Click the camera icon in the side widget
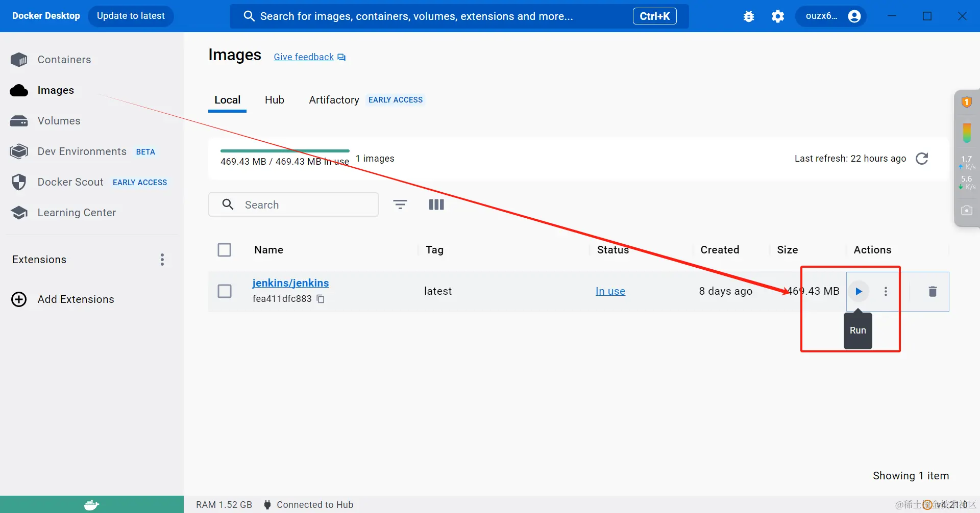This screenshot has height=513, width=980. click(x=967, y=210)
